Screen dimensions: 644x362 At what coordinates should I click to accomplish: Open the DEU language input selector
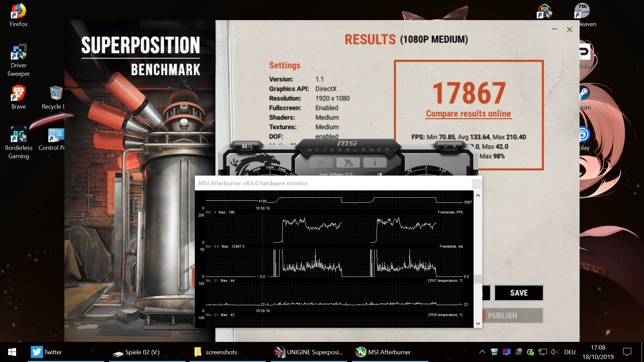click(570, 352)
